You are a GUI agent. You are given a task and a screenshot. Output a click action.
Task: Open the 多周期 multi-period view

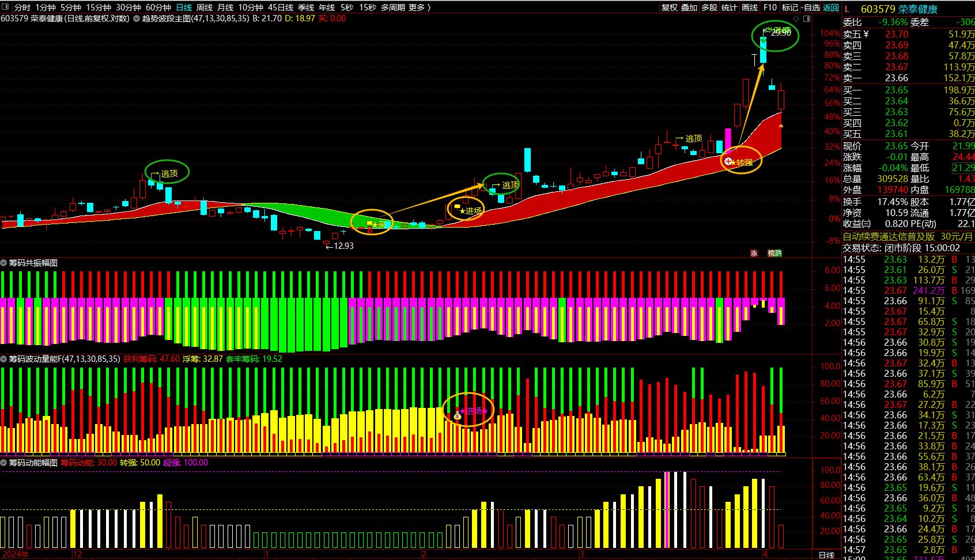click(393, 7)
